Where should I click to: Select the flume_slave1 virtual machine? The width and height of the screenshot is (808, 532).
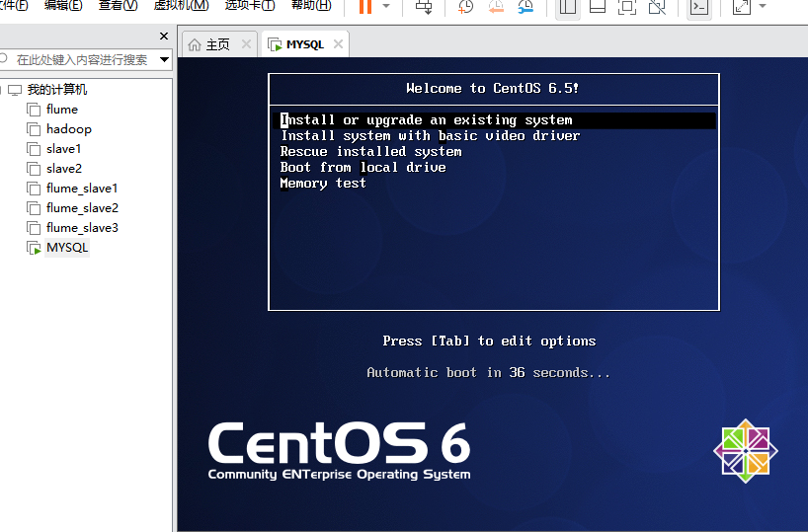[82, 189]
